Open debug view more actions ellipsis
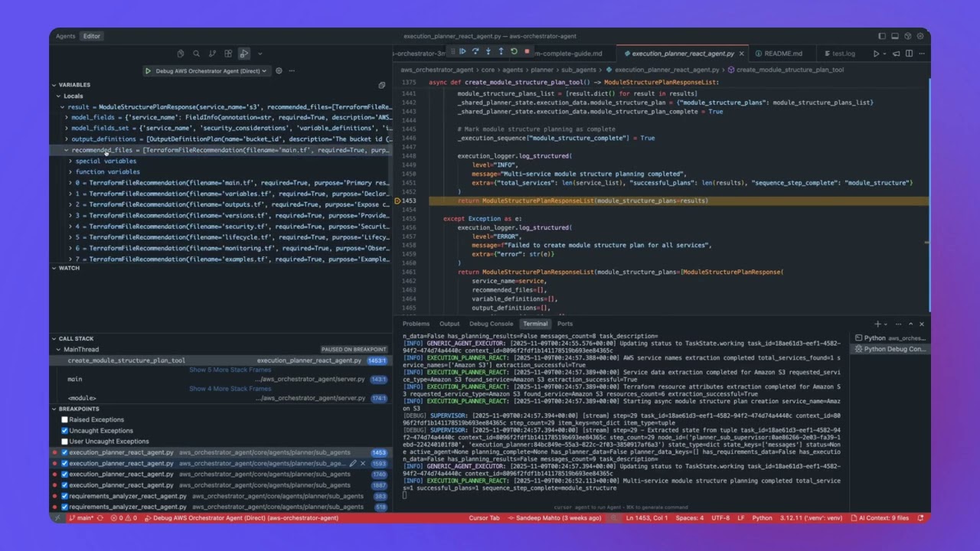 pos(292,70)
